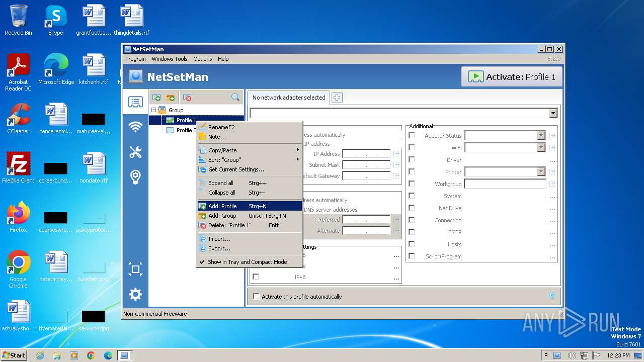Open the network adapter selection dropdown
This screenshot has height=362, width=644.
pos(553,114)
